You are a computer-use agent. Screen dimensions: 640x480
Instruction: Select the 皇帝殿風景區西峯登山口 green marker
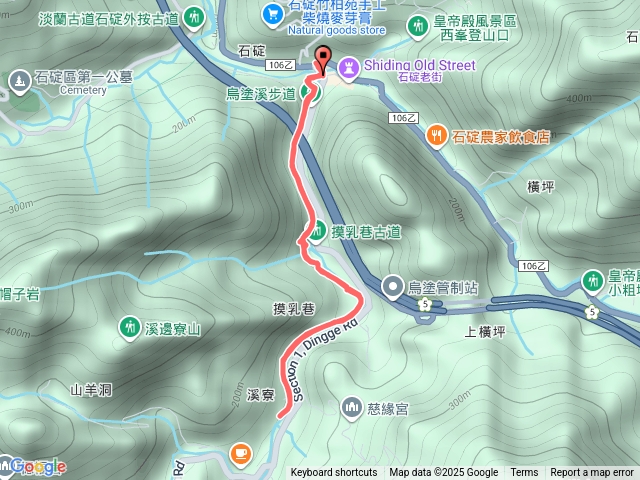click(x=417, y=27)
